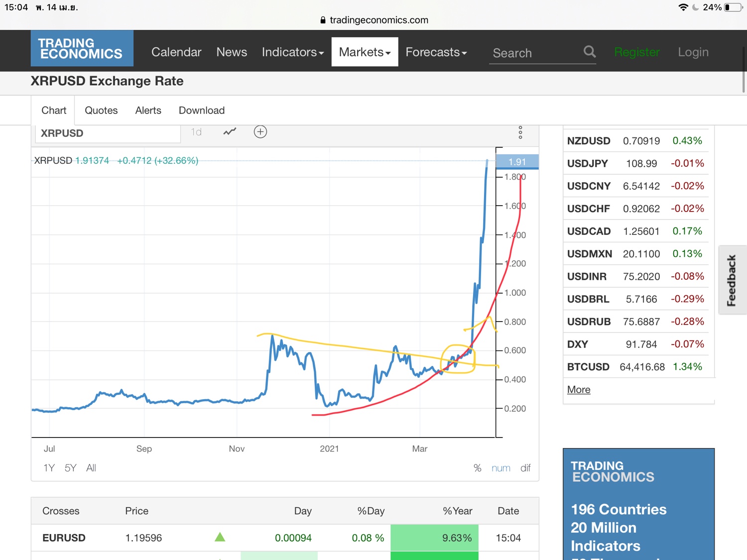Switch to the Chart tab

click(54, 110)
